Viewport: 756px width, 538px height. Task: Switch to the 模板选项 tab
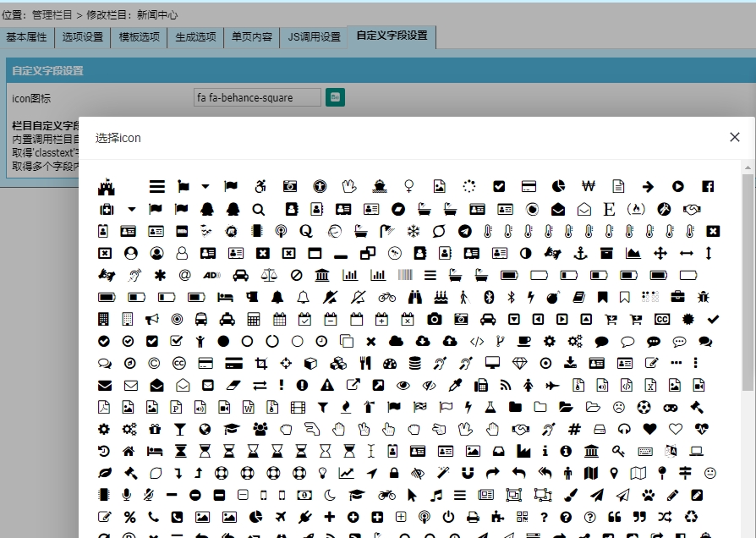139,37
